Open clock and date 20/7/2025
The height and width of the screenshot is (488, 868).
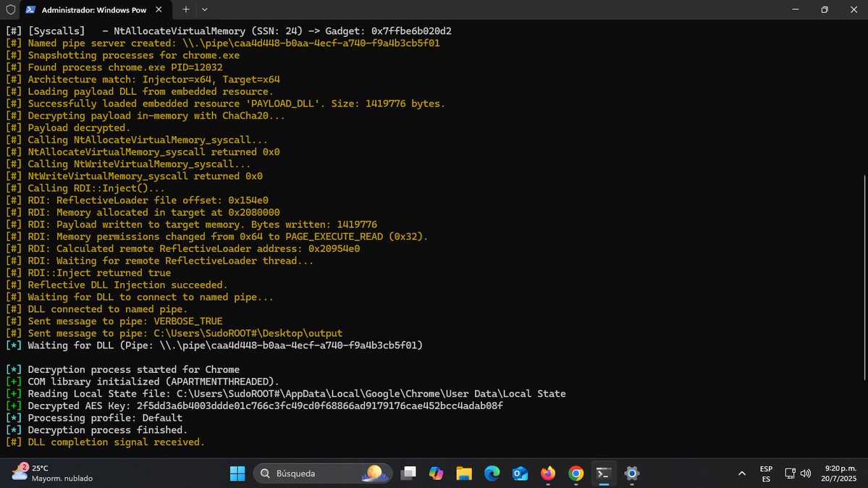[838, 474]
